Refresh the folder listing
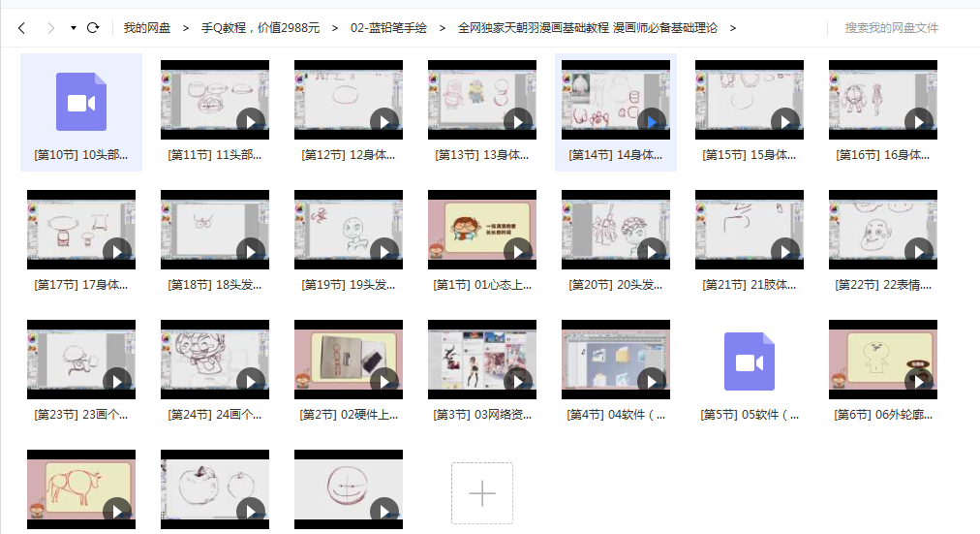Viewport: 980px width, 534px height. [93, 28]
